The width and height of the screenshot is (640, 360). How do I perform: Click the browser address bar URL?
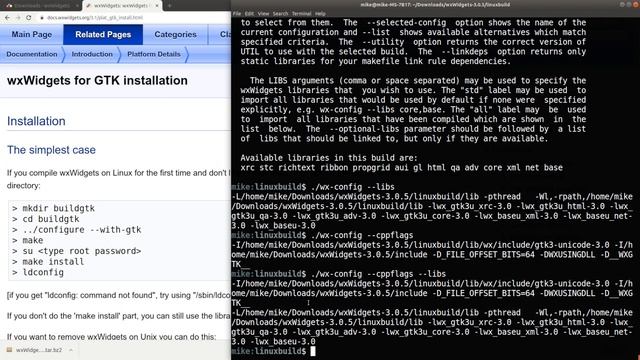click(x=95, y=18)
